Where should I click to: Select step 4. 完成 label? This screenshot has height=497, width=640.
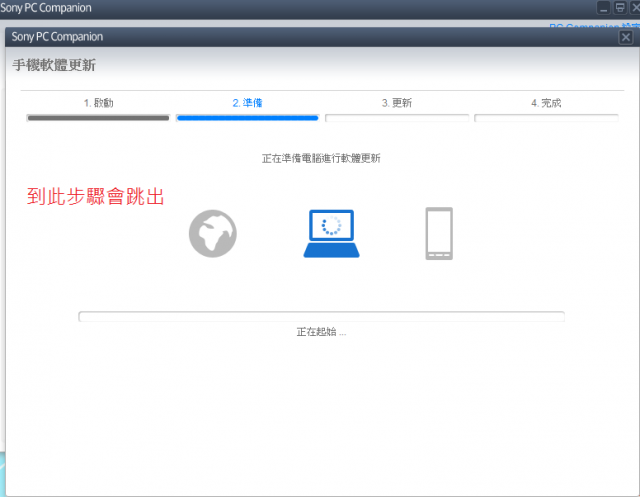[x=546, y=103]
